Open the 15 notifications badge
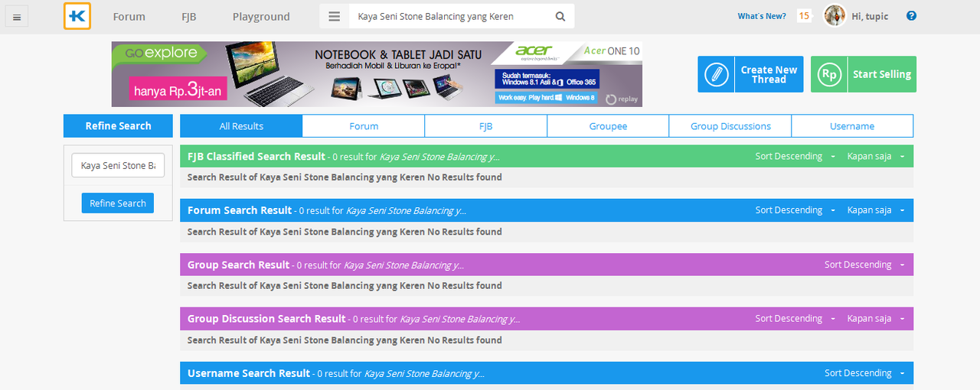The height and width of the screenshot is (390, 980). click(x=804, y=16)
